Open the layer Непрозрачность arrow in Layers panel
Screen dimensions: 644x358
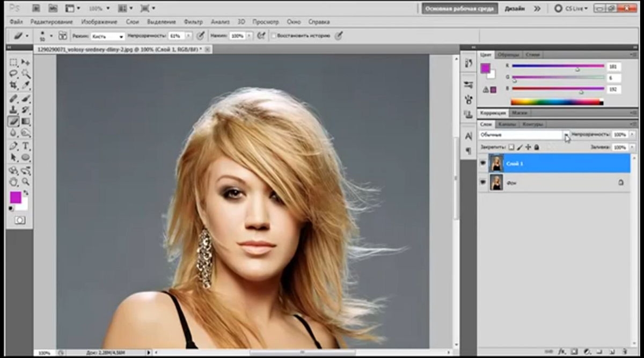coord(632,135)
